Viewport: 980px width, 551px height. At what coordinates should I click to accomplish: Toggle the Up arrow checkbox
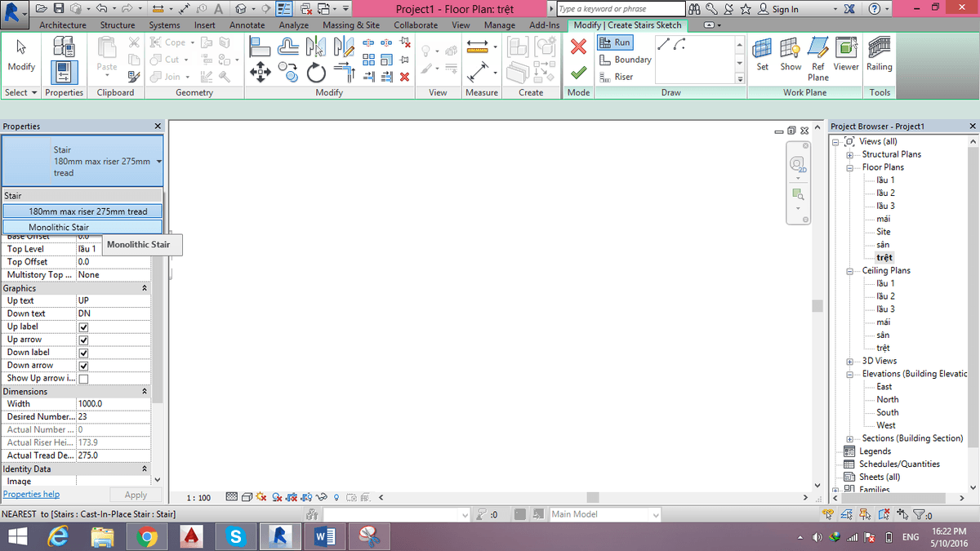(x=83, y=340)
